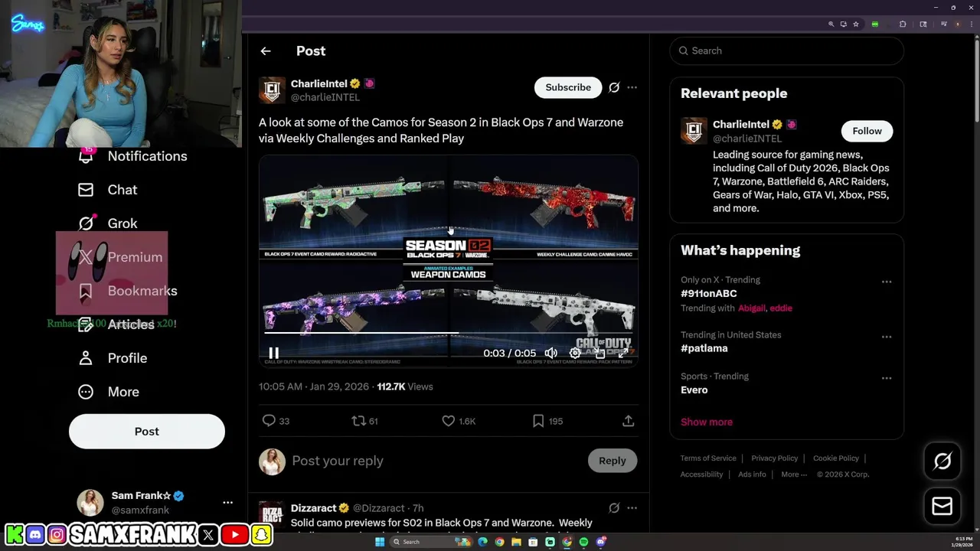Subscribe to CharlieIntel

coord(568,87)
